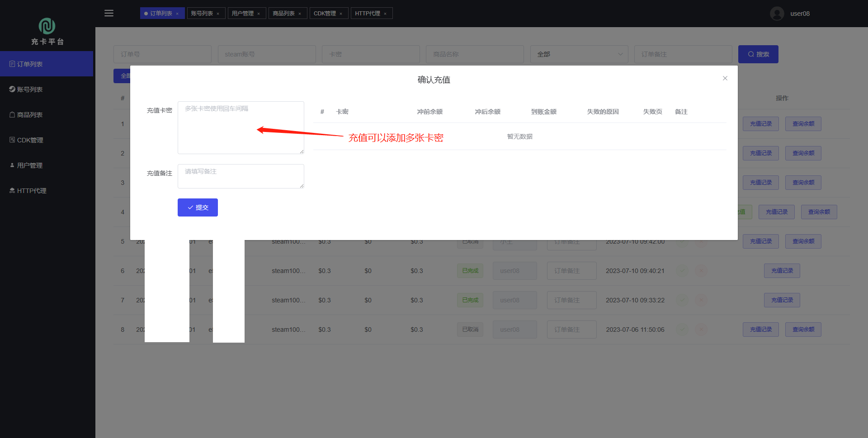Open 用户管理 in the sidebar

pyautogui.click(x=47, y=165)
